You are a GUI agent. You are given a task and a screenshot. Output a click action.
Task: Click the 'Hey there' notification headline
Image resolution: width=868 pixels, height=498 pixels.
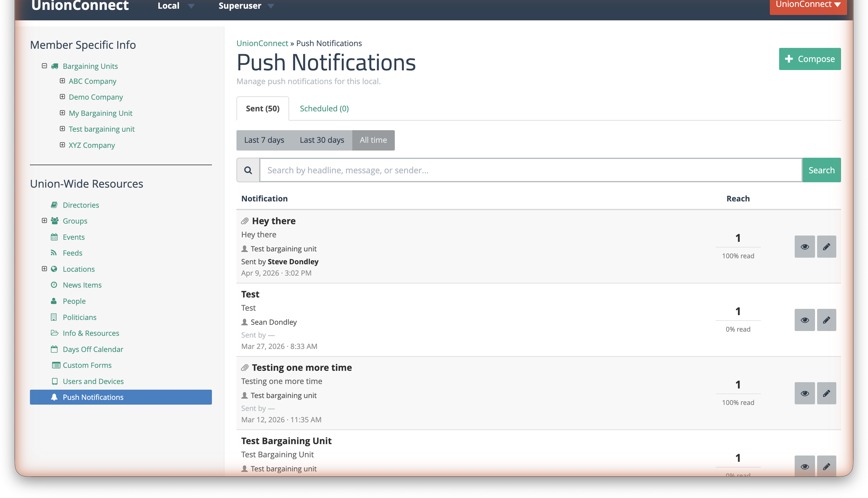click(x=274, y=221)
